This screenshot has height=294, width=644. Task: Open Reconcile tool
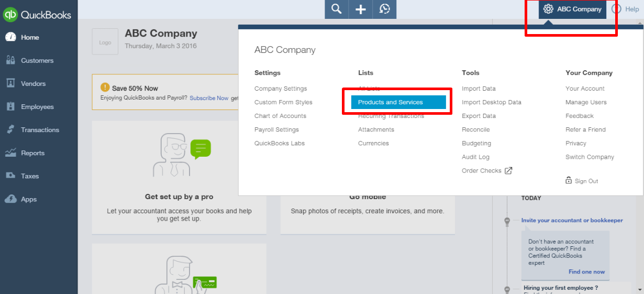coord(476,129)
